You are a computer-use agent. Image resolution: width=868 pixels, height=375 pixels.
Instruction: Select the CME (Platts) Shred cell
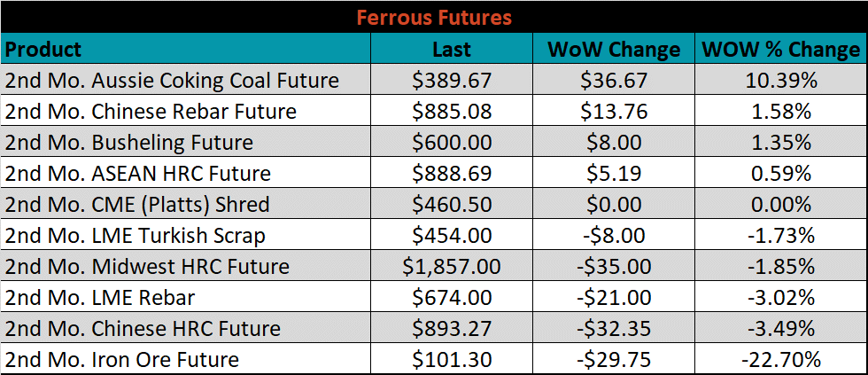click(x=186, y=204)
